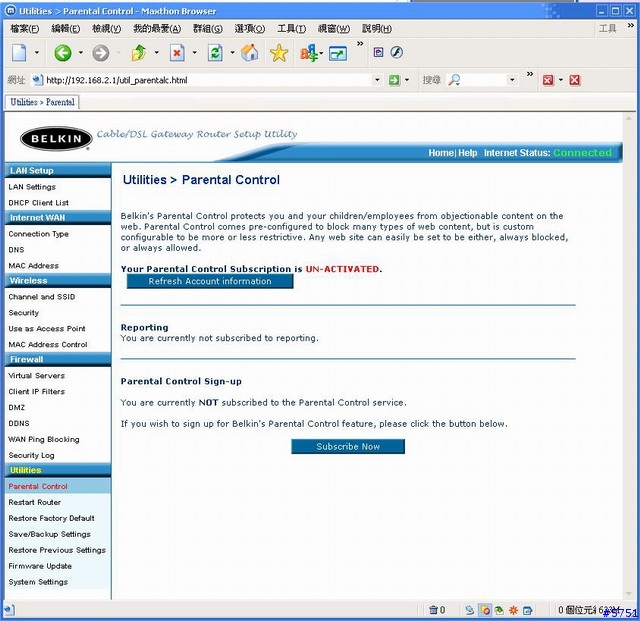Select the Utilities > Parental tab

[x=42, y=102]
